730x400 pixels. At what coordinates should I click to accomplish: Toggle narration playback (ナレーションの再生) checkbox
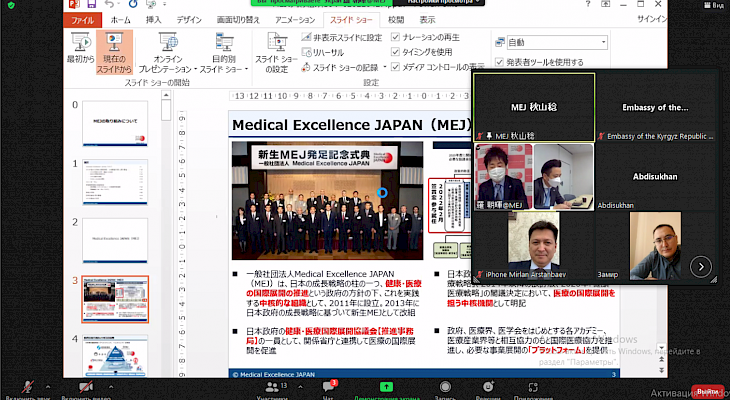pos(396,38)
